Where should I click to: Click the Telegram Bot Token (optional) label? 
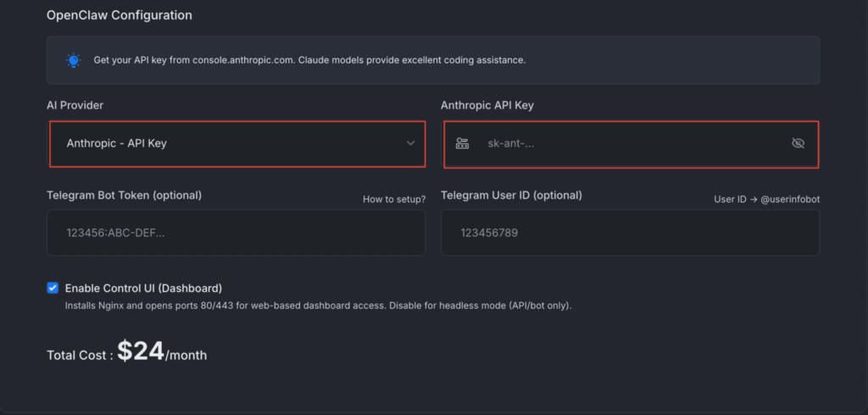tap(124, 195)
